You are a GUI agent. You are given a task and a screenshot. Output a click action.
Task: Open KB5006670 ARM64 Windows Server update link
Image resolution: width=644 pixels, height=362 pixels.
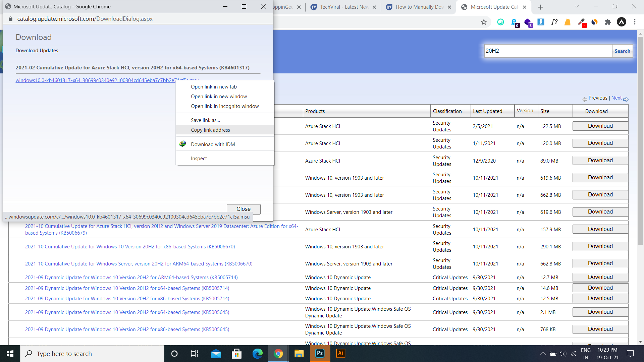139,264
